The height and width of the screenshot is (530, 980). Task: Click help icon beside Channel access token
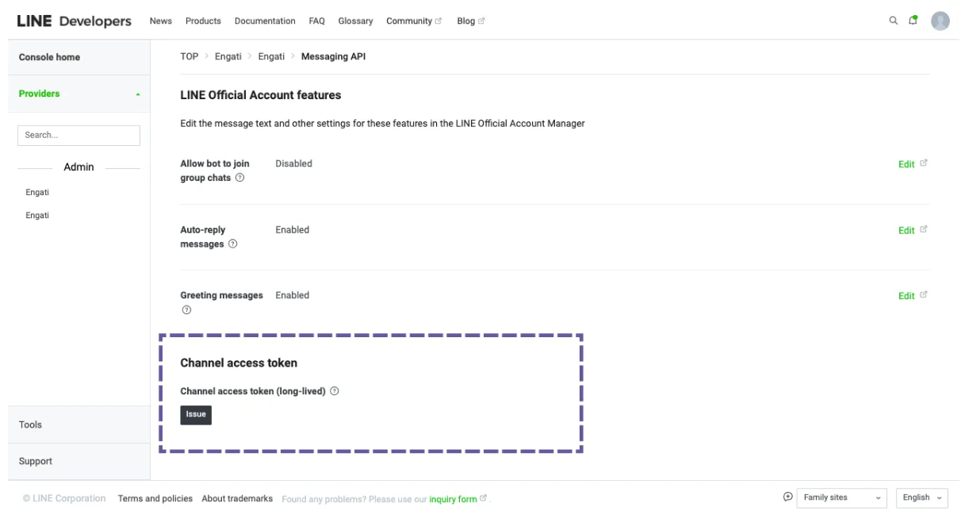coord(335,391)
